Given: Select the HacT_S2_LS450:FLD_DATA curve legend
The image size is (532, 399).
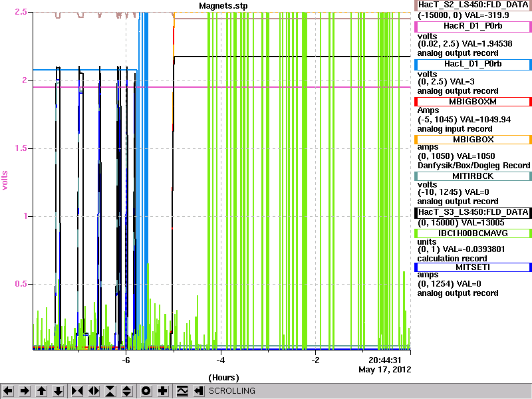Looking at the screenshot, I should (473, 5).
